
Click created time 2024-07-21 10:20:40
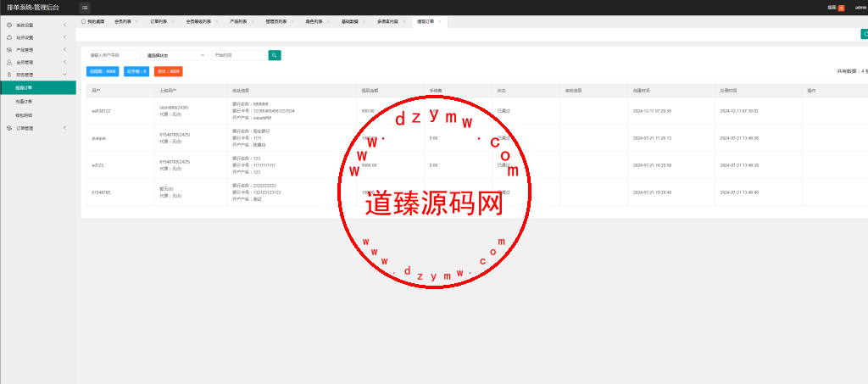tap(652, 192)
